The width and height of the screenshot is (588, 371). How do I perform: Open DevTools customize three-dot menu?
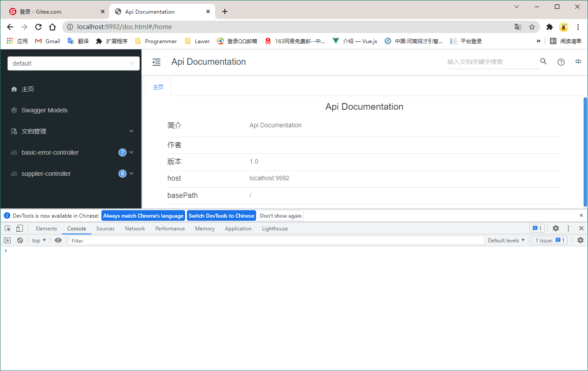point(569,228)
